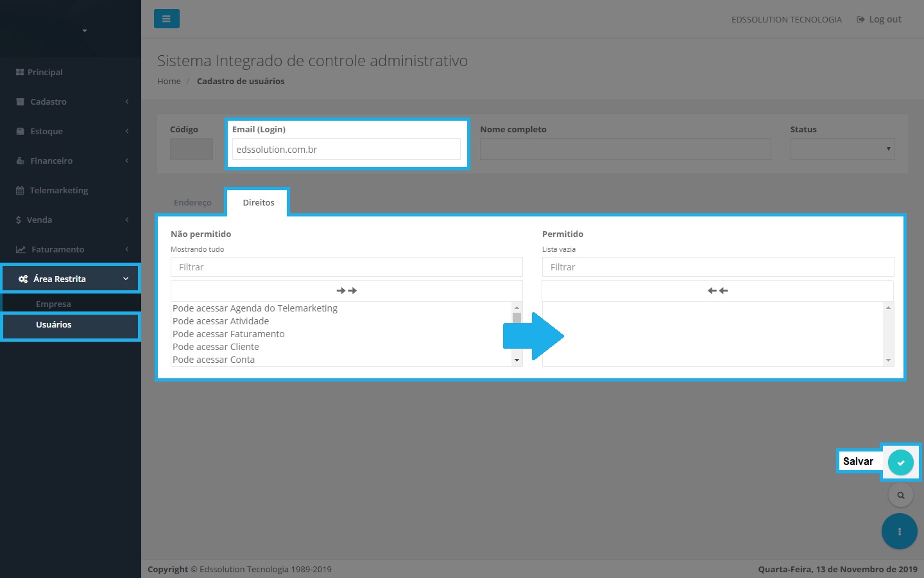
Task: Click the Código field
Action: [x=191, y=149]
